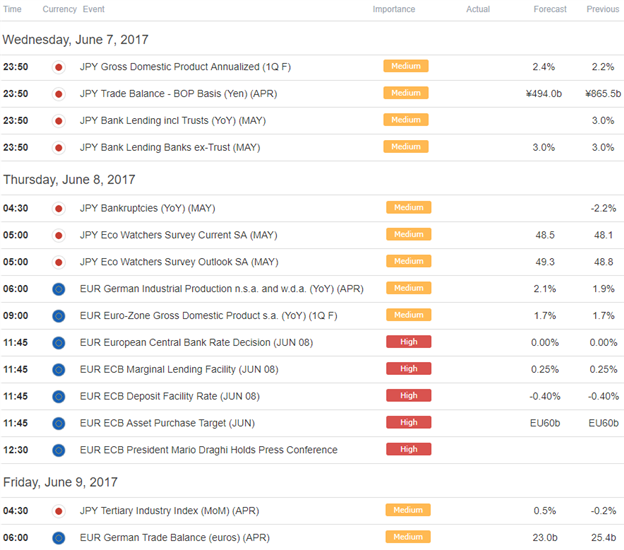Click Japan flag on Eco Watchers Survey Outlook row
The image size is (624, 550).
click(x=58, y=262)
